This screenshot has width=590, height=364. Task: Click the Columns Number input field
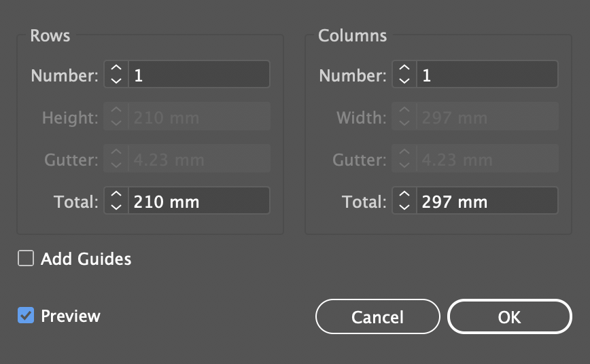coord(487,75)
